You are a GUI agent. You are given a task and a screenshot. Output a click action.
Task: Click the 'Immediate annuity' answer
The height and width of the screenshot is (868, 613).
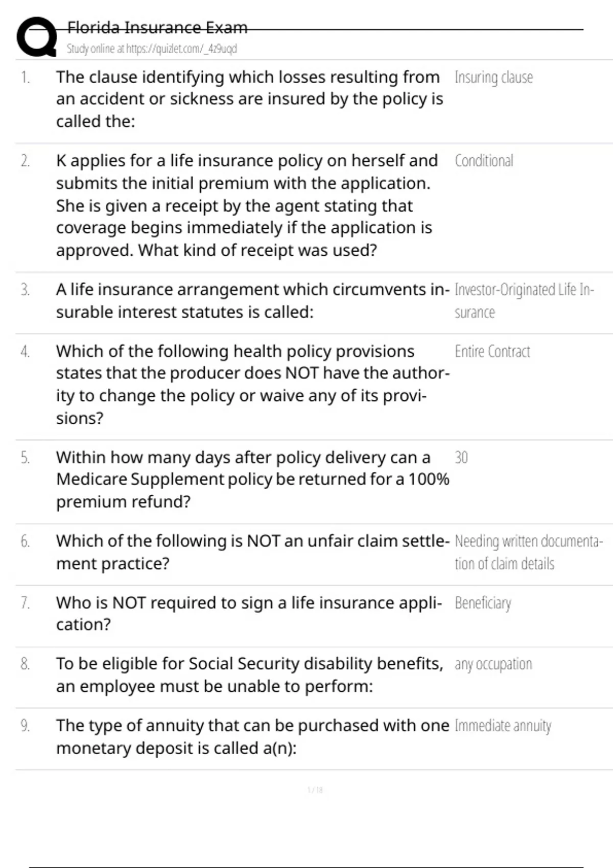pyautogui.click(x=503, y=726)
